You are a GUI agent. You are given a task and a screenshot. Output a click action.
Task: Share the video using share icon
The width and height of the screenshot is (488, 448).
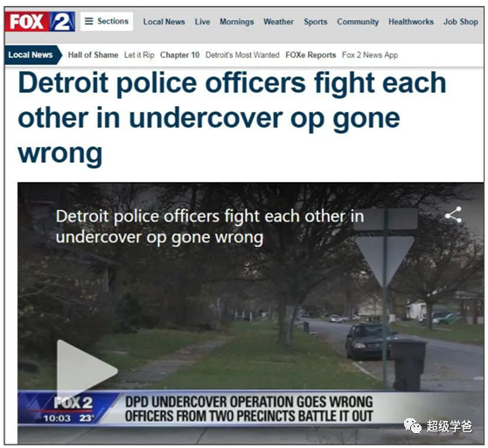[453, 215]
